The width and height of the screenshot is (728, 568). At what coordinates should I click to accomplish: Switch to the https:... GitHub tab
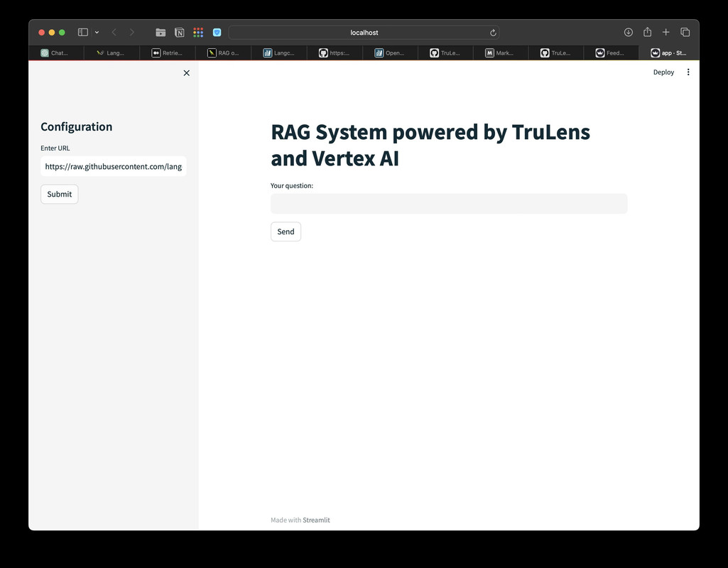point(335,53)
